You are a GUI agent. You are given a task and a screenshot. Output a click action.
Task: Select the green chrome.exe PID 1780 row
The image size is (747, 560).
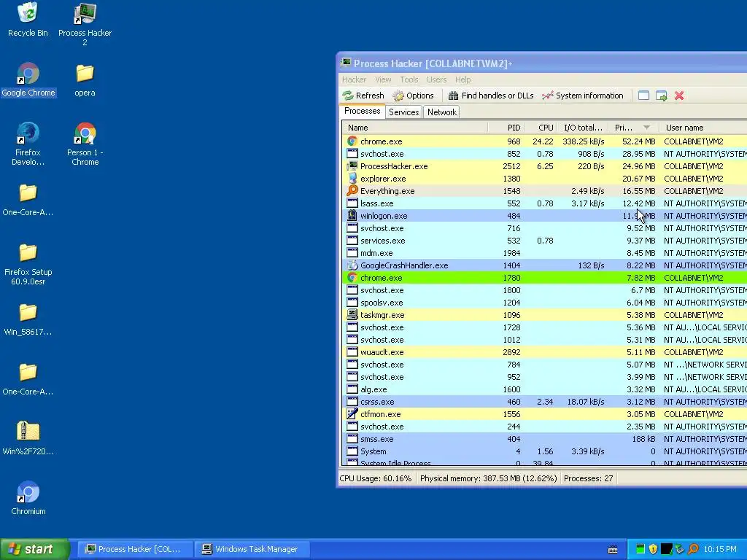544,278
